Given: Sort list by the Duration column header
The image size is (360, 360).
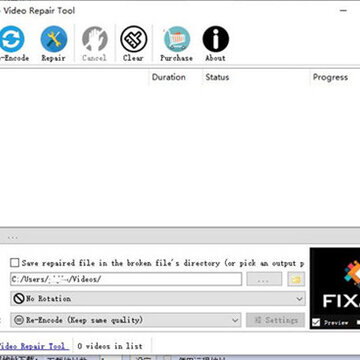Looking at the screenshot, I should (169, 77).
